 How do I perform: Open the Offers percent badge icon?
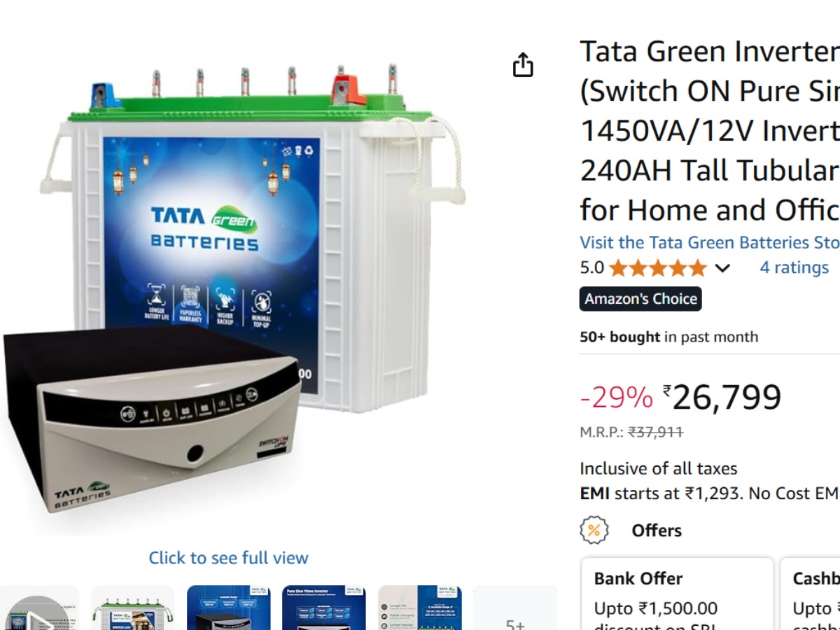click(x=594, y=531)
